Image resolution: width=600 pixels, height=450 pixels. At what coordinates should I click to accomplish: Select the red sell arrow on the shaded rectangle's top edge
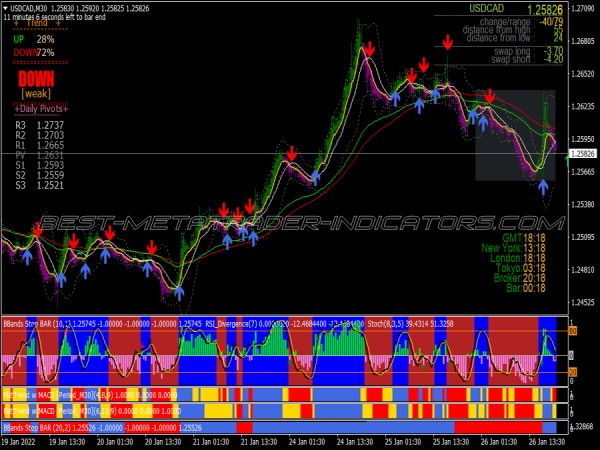click(x=490, y=96)
